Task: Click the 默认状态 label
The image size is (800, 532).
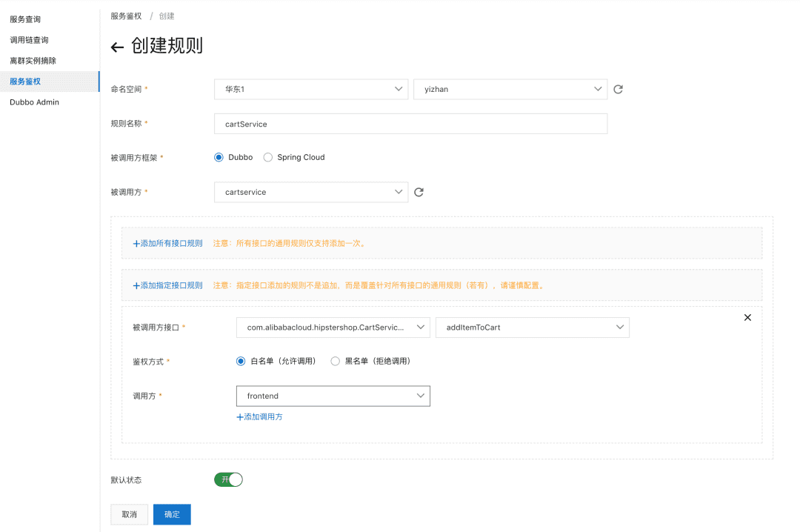Action: point(126,480)
